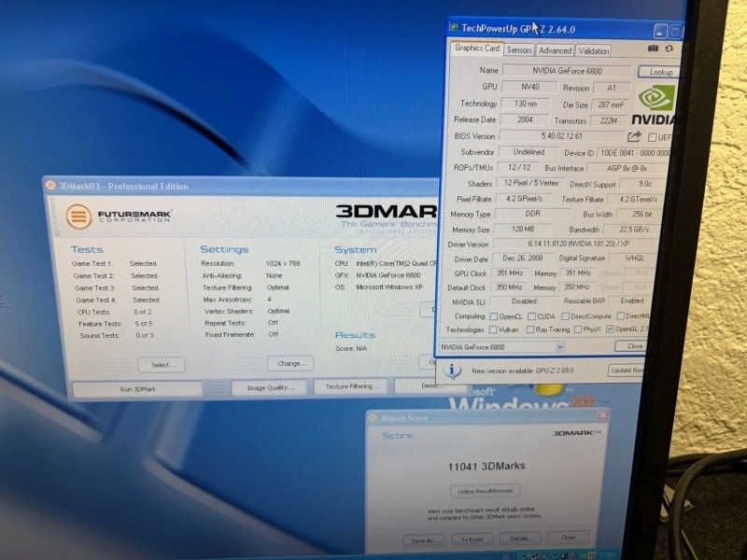Click the Driver Version field in GPU-Z
This screenshot has width=747, height=560.
point(578,244)
